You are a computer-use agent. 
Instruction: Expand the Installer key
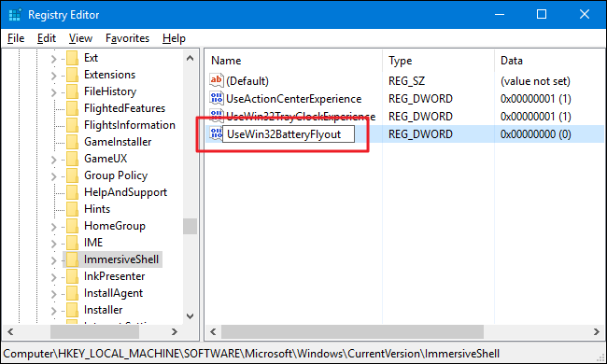tap(54, 311)
